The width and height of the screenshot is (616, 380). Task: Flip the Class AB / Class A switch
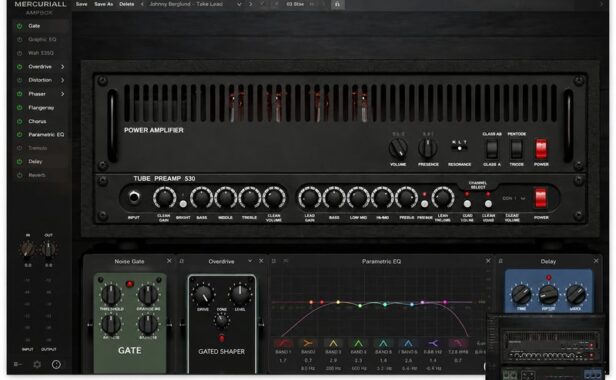tap(492, 149)
